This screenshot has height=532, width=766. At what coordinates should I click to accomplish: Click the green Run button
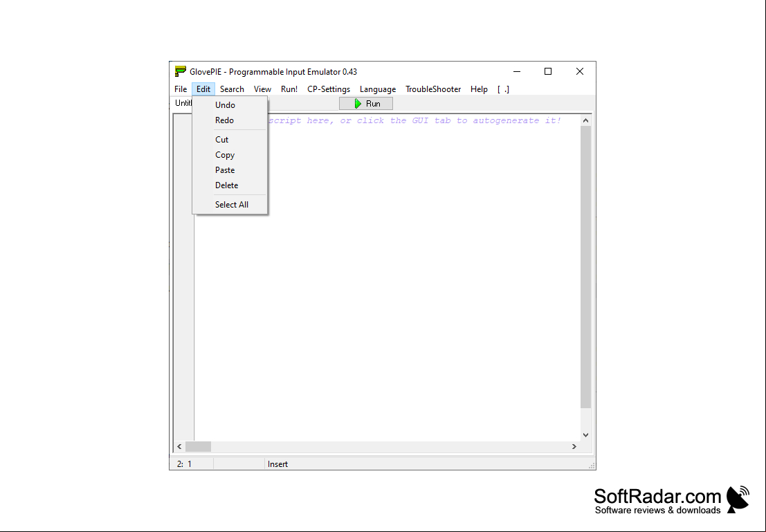pyautogui.click(x=366, y=104)
